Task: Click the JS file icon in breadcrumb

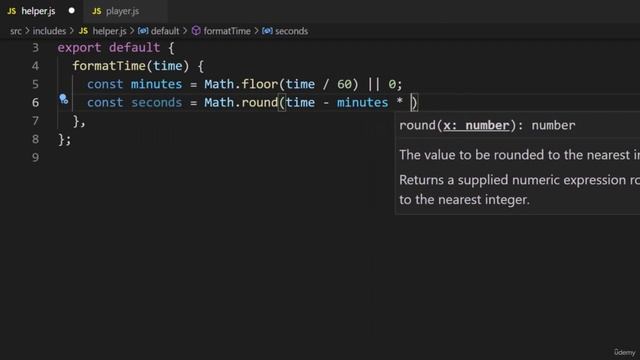Action: pos(83,31)
